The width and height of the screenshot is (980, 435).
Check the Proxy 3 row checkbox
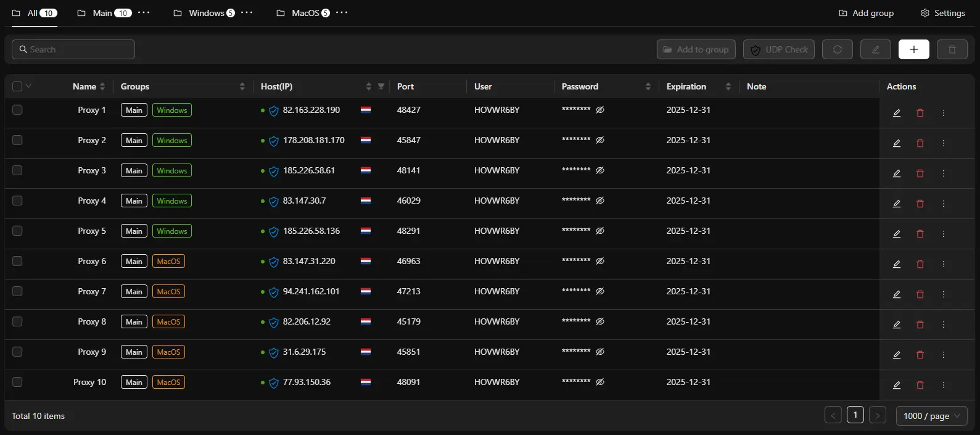[x=17, y=170]
